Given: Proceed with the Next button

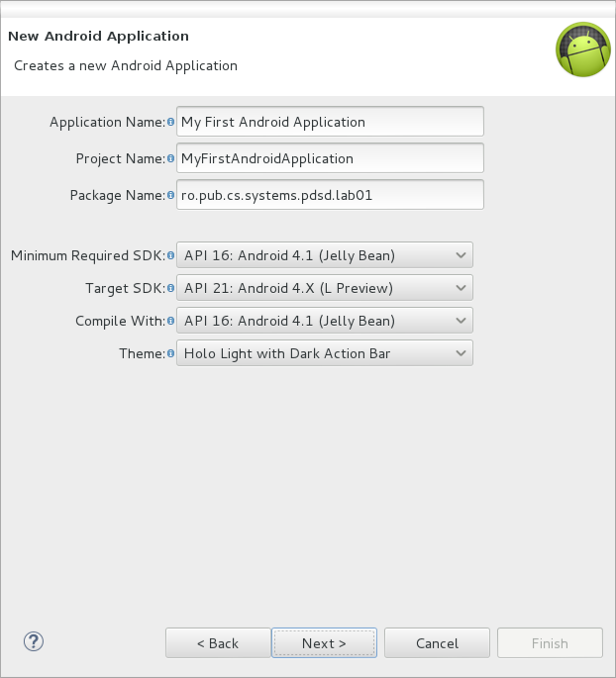Looking at the screenshot, I should (x=325, y=643).
